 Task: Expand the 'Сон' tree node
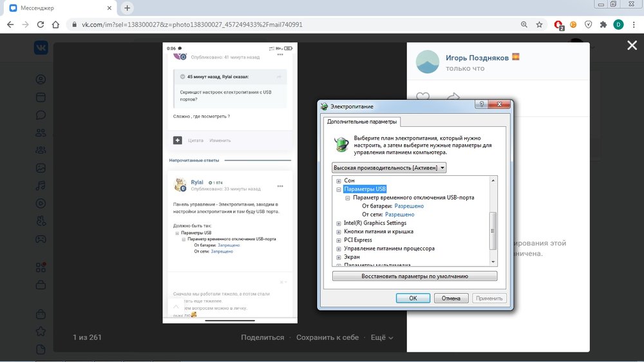(339, 181)
